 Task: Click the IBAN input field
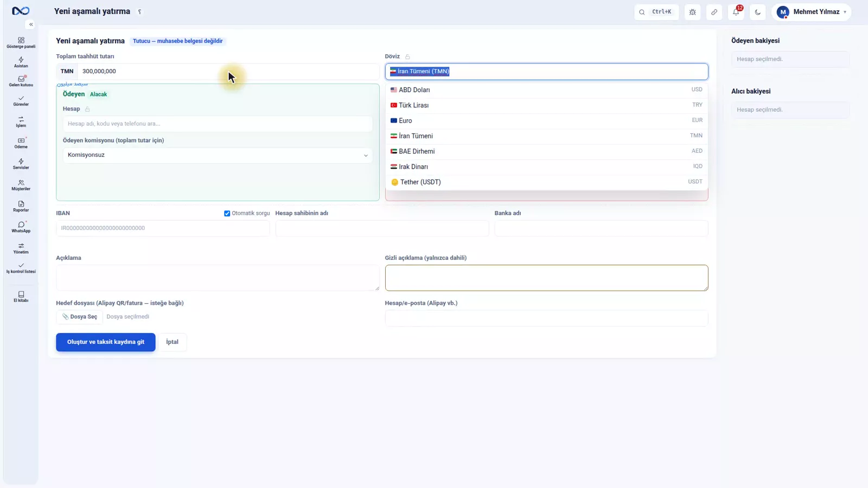tap(163, 228)
